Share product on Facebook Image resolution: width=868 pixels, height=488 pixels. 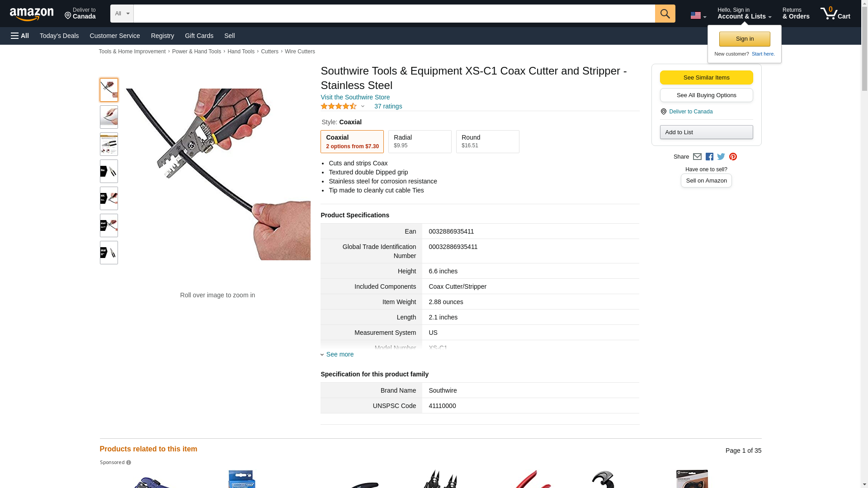(x=709, y=157)
